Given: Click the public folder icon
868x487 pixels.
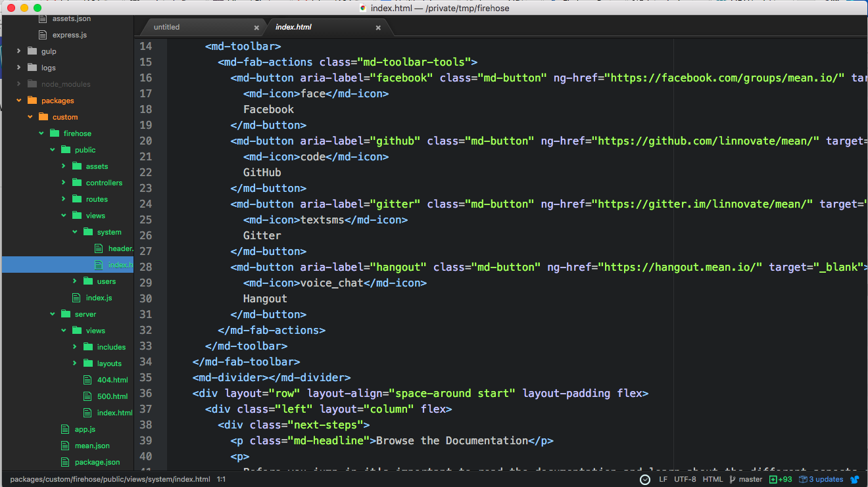Looking at the screenshot, I should 66,150.
